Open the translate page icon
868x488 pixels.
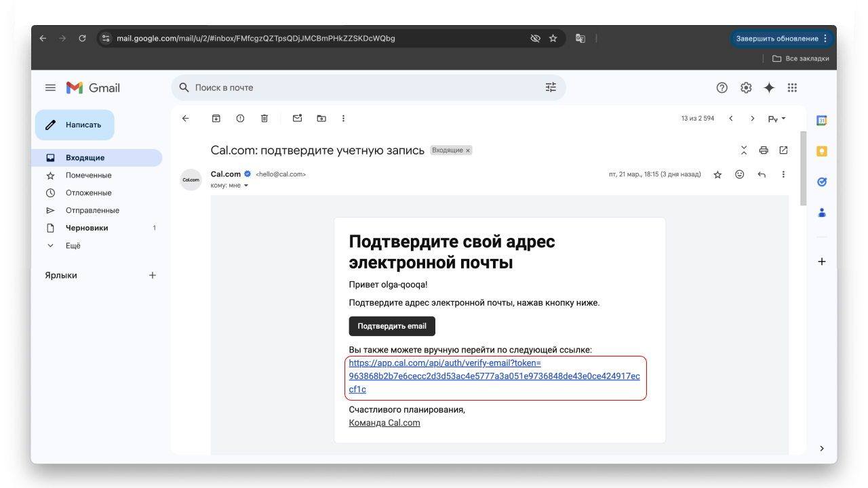(580, 39)
